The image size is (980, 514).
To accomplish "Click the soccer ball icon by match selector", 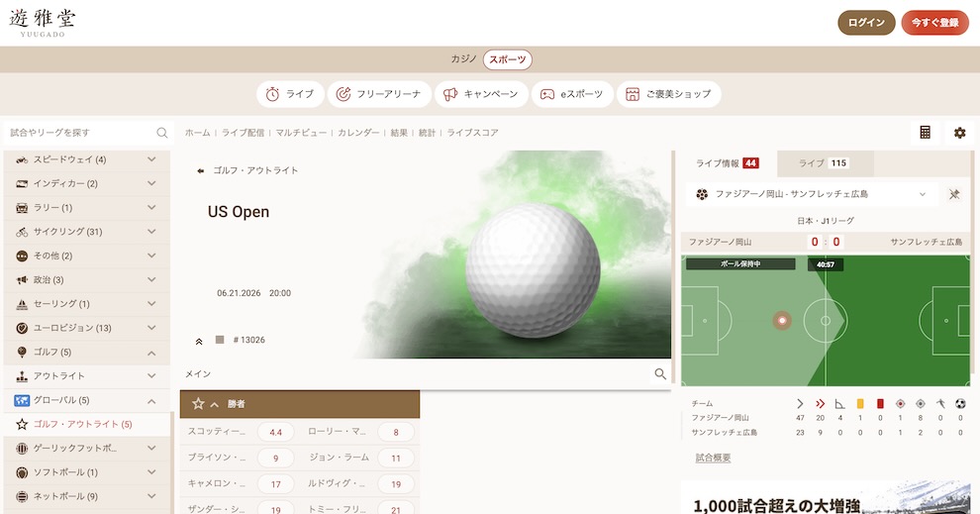I will click(702, 194).
